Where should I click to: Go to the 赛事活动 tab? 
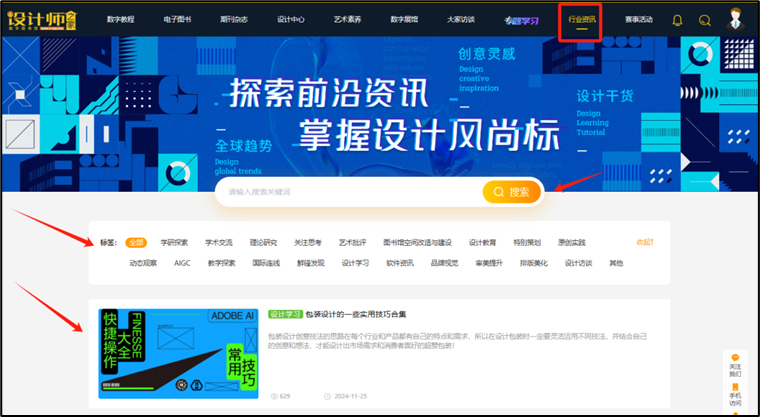click(x=639, y=19)
